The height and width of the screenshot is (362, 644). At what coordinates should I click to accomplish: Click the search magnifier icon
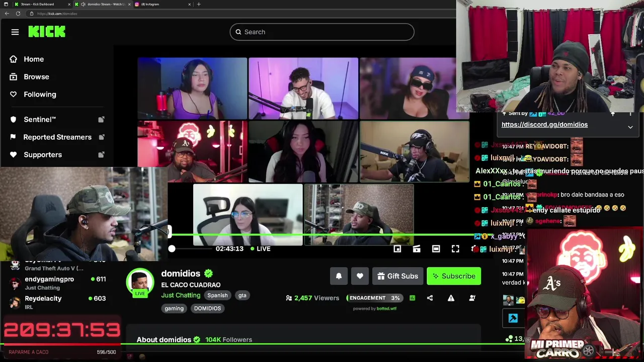[x=238, y=32]
